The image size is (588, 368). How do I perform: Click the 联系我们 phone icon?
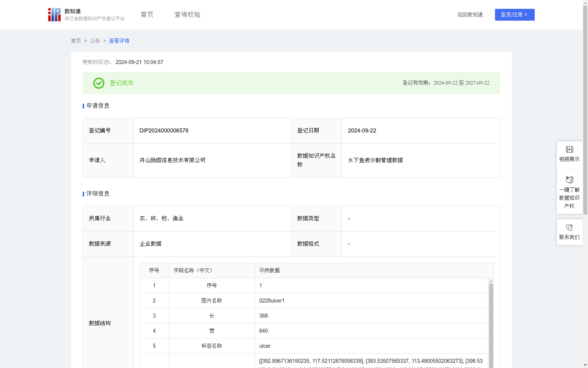(569, 227)
